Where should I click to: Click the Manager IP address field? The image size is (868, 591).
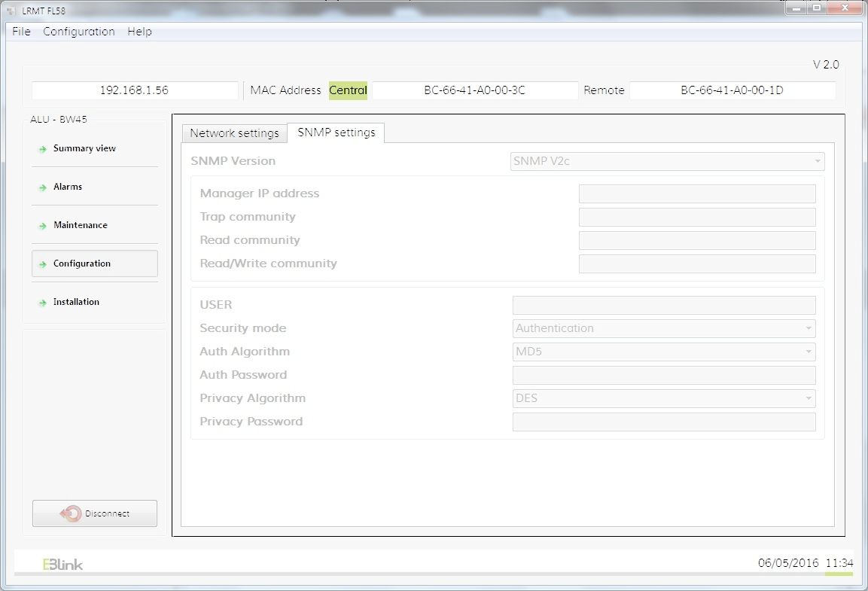[x=697, y=193]
